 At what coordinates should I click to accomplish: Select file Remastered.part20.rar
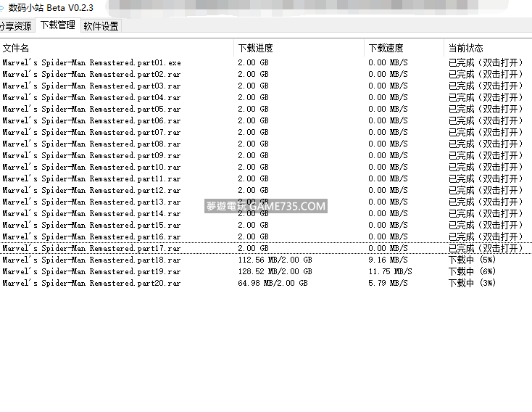coord(91,283)
